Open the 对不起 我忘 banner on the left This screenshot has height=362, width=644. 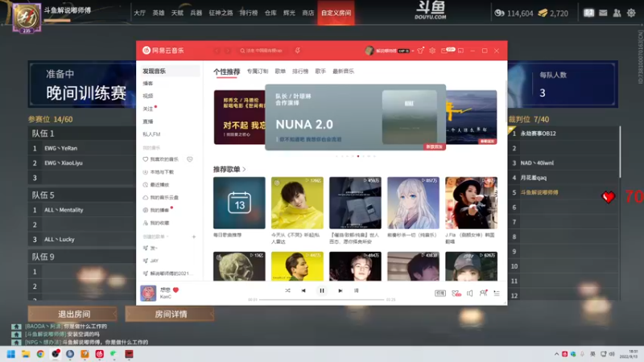point(239,117)
